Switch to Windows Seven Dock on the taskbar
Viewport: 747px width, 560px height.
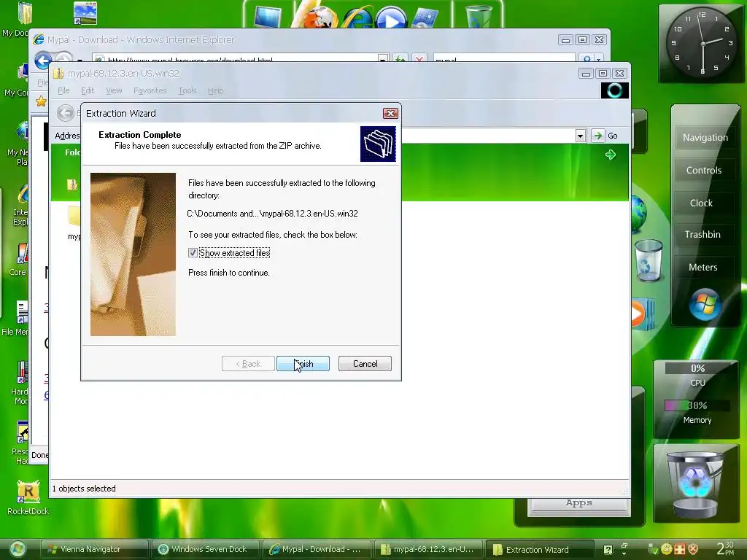tap(205, 549)
